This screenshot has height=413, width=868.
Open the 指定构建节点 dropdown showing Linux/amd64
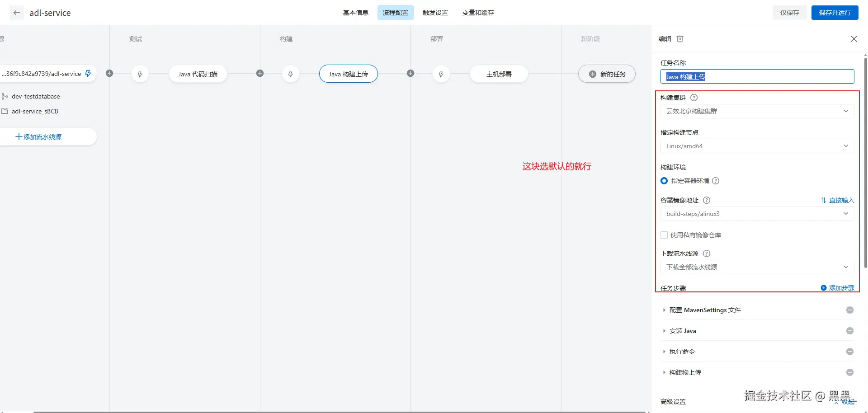(757, 146)
